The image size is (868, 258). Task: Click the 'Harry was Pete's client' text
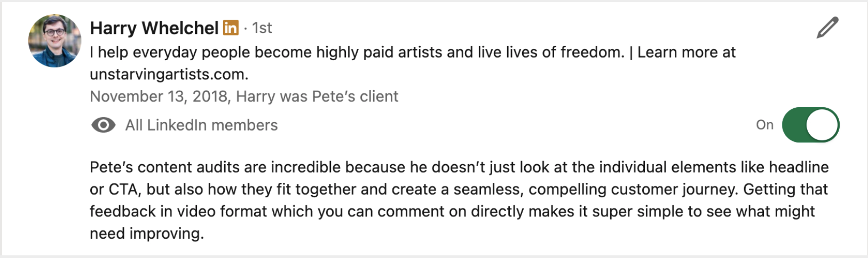tap(317, 96)
